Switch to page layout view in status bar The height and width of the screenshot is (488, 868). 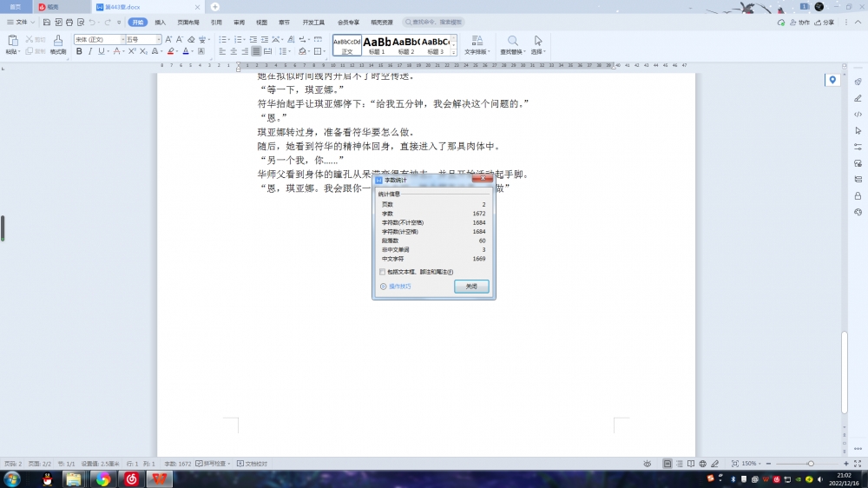(667, 464)
